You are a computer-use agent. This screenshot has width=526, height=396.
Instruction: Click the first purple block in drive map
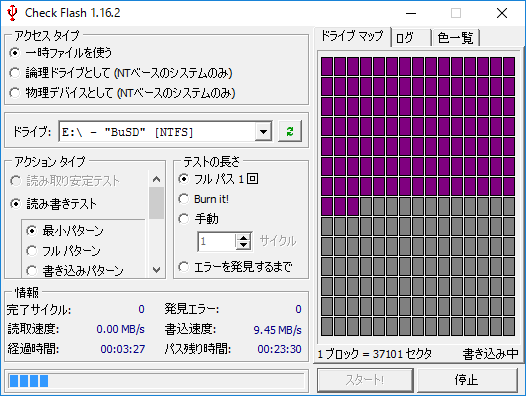327,66
